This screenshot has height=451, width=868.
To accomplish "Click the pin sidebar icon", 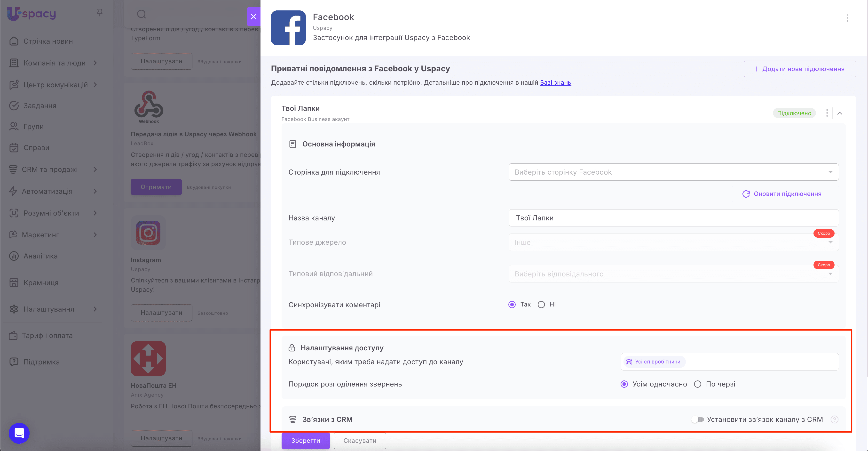I will 99,13.
